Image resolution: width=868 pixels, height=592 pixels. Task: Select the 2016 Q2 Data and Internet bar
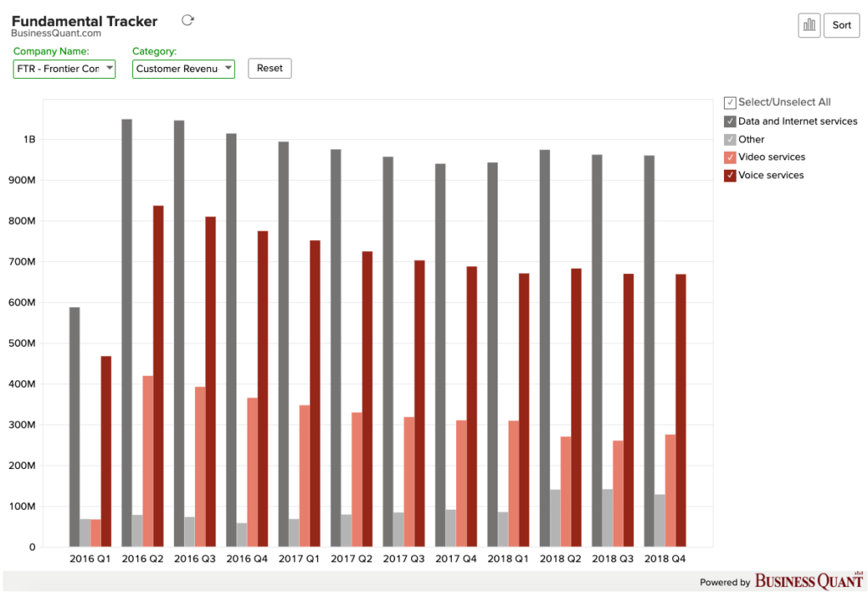click(x=127, y=332)
